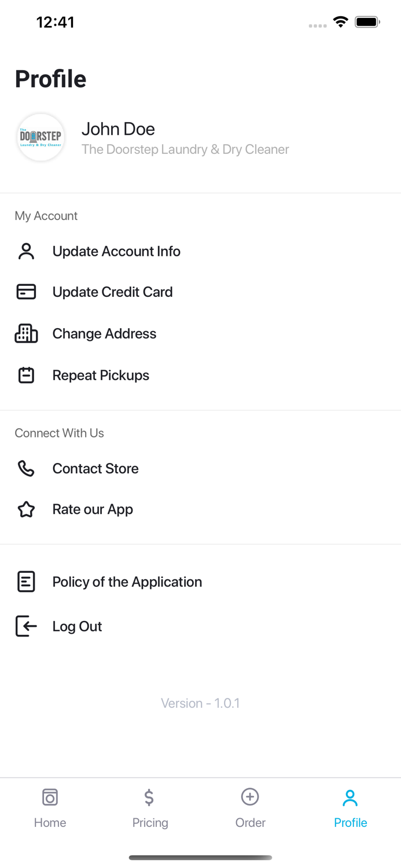Tap the person icon beside Update Account Info

pyautogui.click(x=26, y=251)
